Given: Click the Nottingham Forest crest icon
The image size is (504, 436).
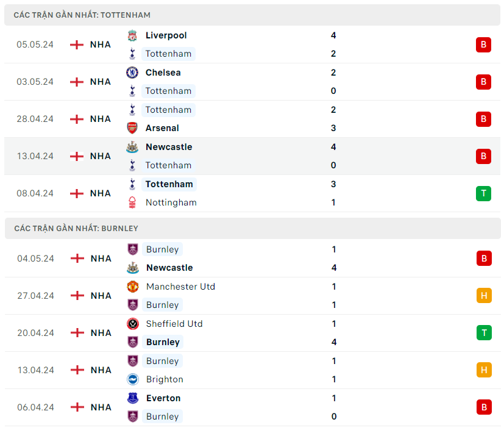Looking at the screenshot, I should pos(132,202).
